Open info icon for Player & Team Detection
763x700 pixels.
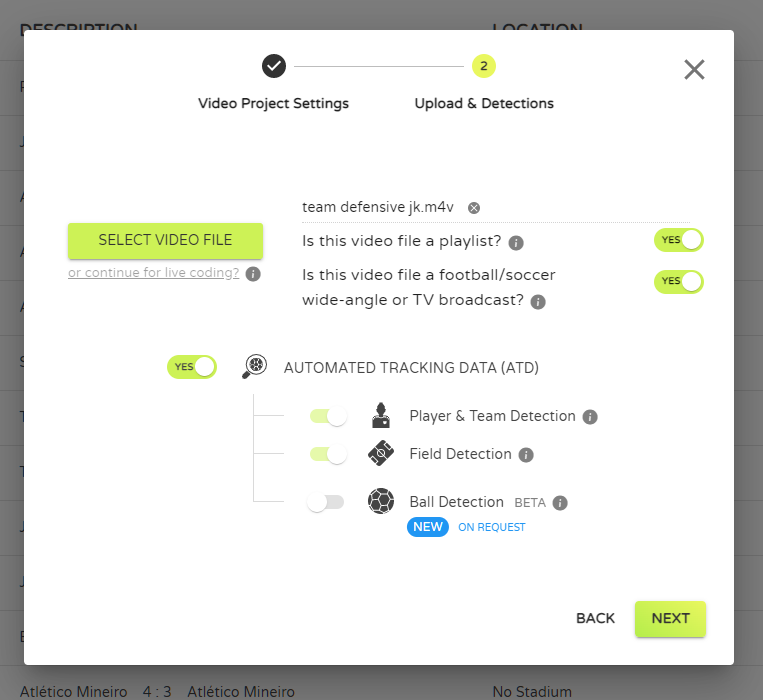tap(590, 417)
